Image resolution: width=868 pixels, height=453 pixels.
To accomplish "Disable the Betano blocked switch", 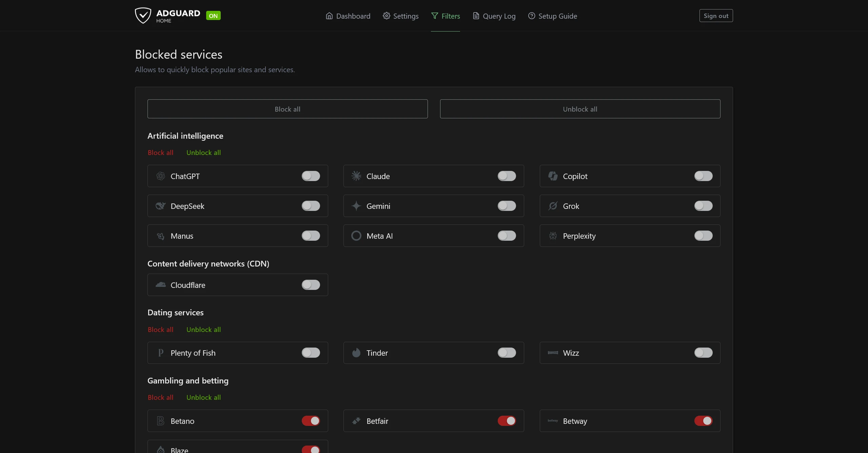I will coord(311,421).
